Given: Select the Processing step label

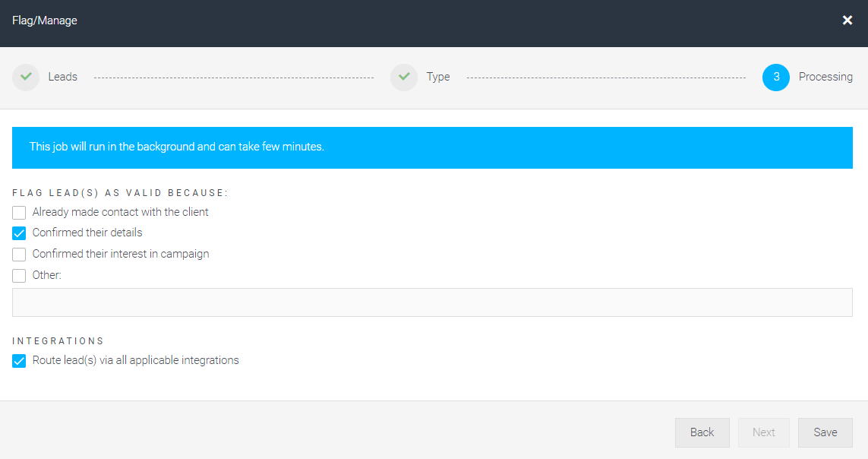Looking at the screenshot, I should (825, 77).
